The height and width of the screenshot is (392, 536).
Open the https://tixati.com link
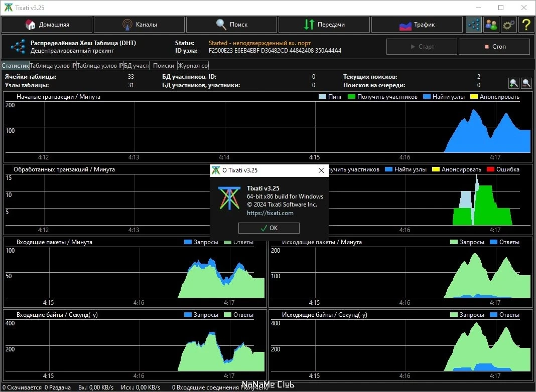pyautogui.click(x=270, y=213)
